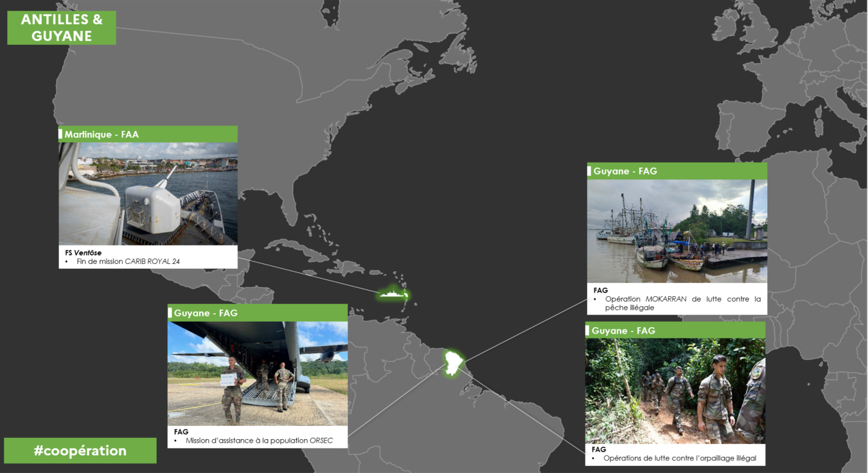The width and height of the screenshot is (868, 473).
Task: Click 'Opération MOKARRAN de lutte contre la pêche illégale'
Action: [683, 303]
